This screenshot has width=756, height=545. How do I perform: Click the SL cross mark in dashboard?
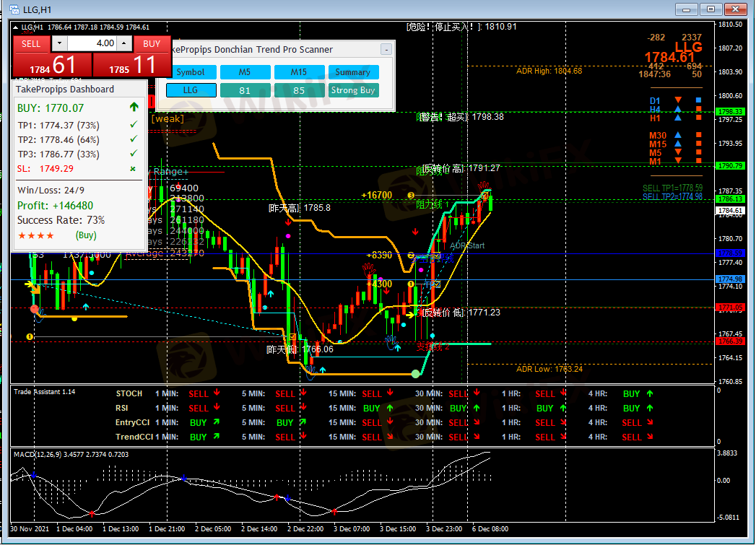(x=133, y=169)
